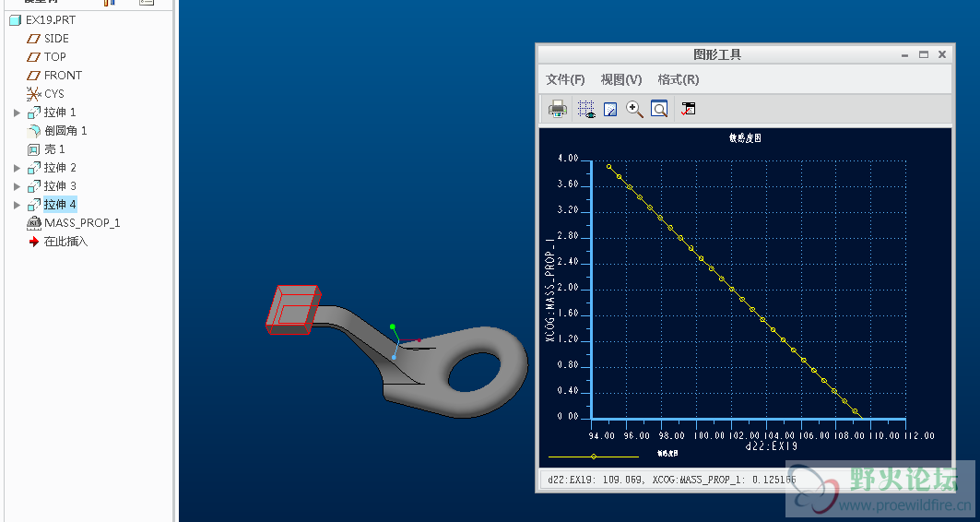This screenshot has height=522, width=980.
Task: Select EX19.PRT in the model tree
Action: tap(50, 20)
